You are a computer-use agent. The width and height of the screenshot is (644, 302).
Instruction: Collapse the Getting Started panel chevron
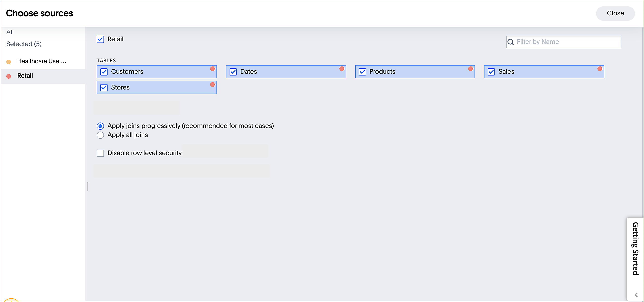click(636, 295)
